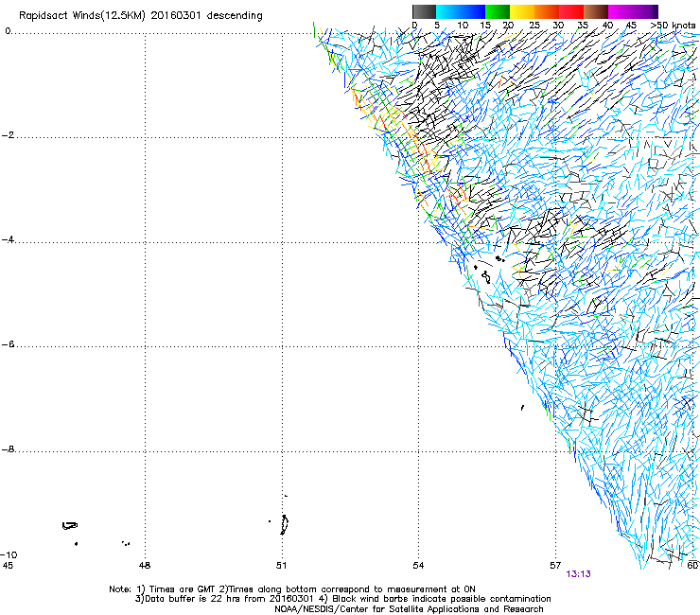This screenshot has height=615, width=700.
Task: Click the 'Data buffer is 22 hrs' note line
Action: click(342, 599)
